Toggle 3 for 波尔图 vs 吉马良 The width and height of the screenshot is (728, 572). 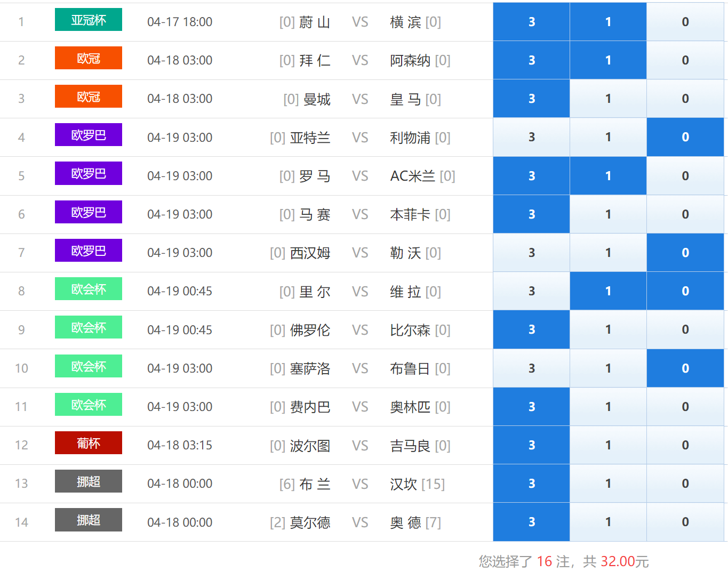[531, 445]
